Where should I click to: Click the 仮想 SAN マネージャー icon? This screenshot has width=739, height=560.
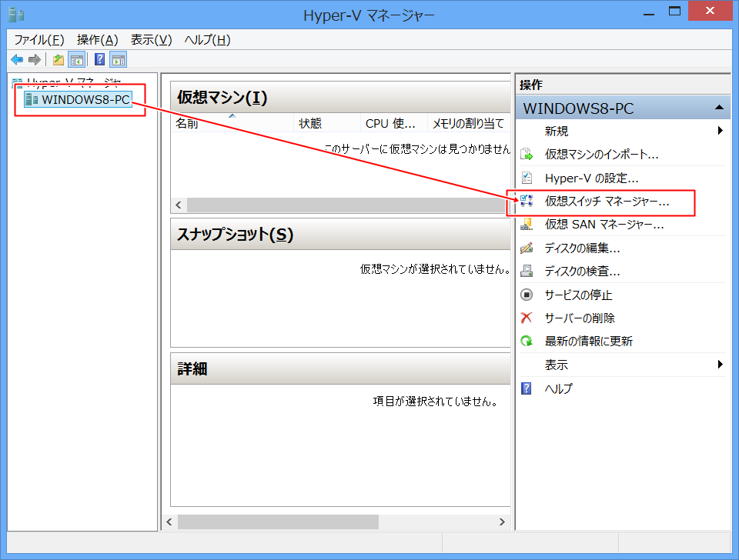point(527,224)
